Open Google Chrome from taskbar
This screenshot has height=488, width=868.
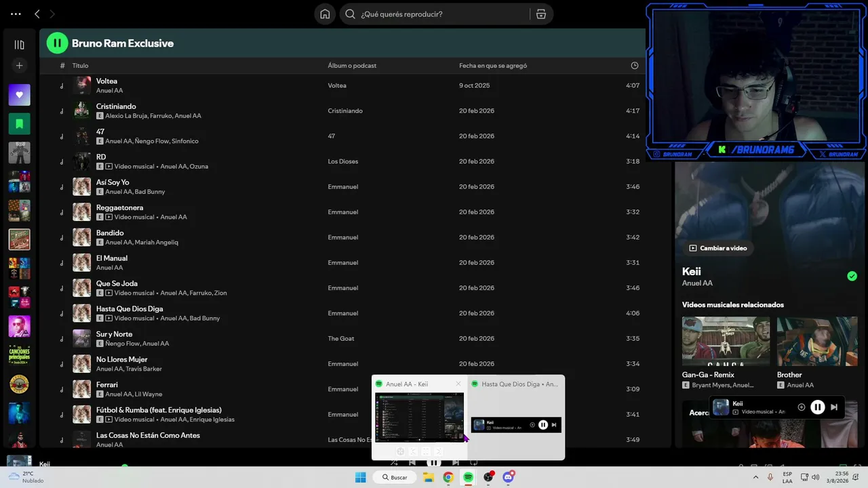(448, 477)
